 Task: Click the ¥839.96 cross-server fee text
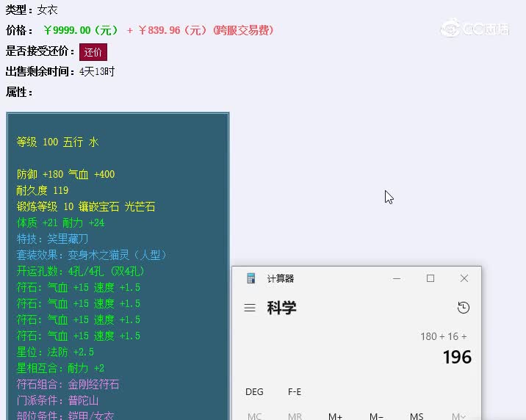206,30
